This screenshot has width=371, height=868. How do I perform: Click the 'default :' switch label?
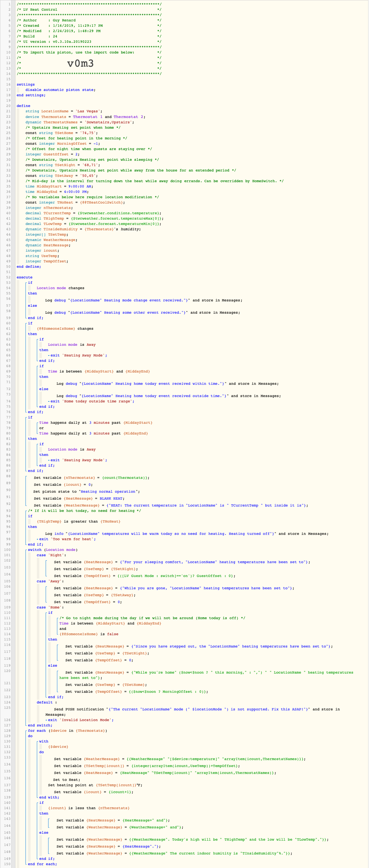(x=47, y=703)
